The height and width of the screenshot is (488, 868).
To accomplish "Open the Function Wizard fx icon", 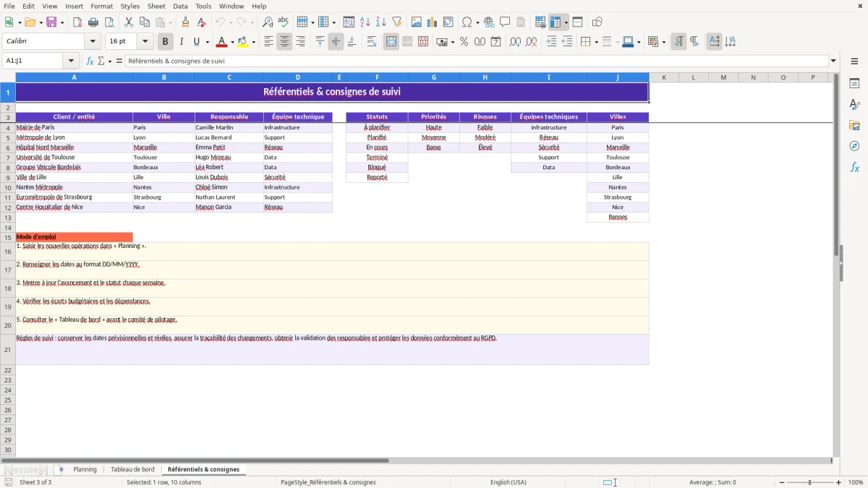I will click(90, 61).
